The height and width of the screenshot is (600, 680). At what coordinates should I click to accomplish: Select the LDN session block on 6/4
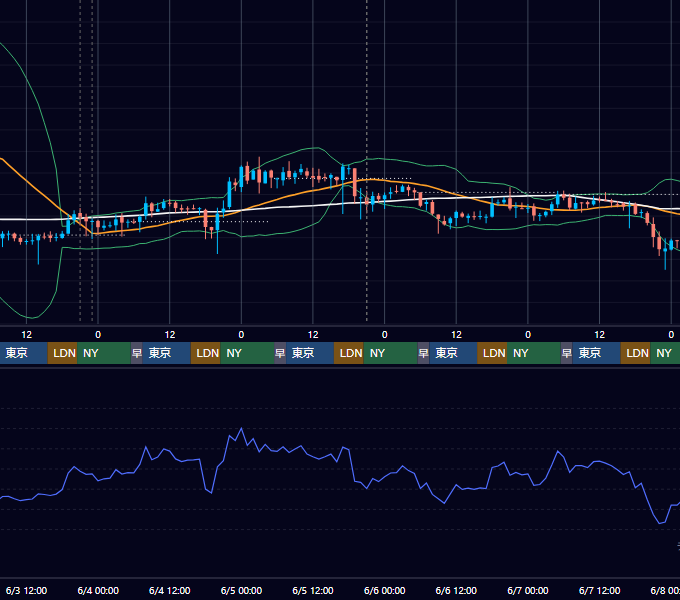click(206, 353)
